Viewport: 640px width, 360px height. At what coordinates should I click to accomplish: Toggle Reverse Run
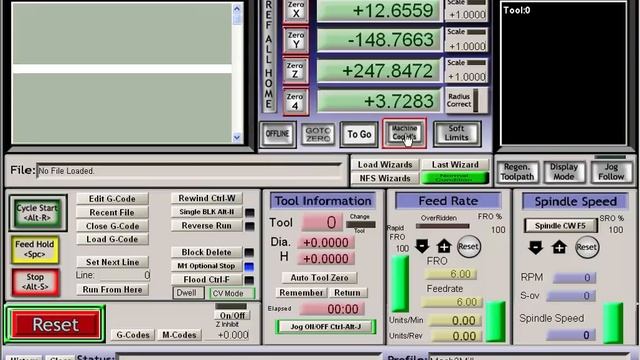(207, 225)
